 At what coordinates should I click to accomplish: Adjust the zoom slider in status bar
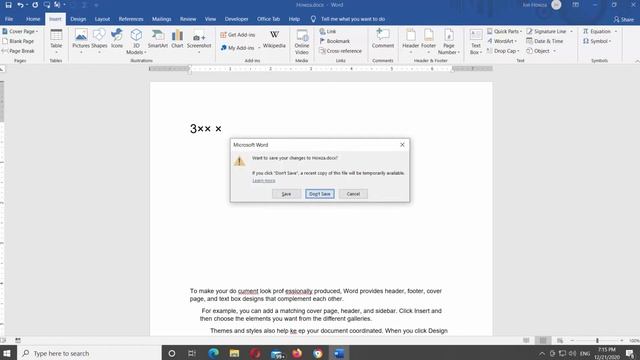tap(597, 340)
